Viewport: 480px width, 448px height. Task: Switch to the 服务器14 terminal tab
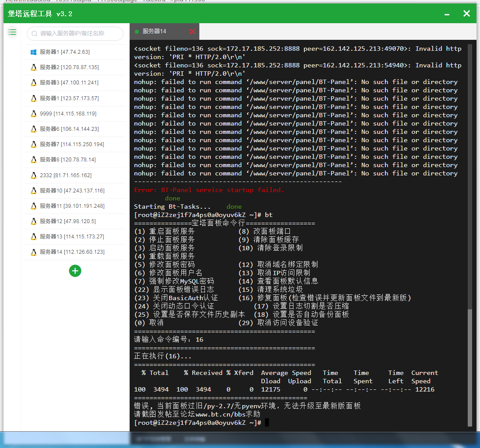(164, 31)
